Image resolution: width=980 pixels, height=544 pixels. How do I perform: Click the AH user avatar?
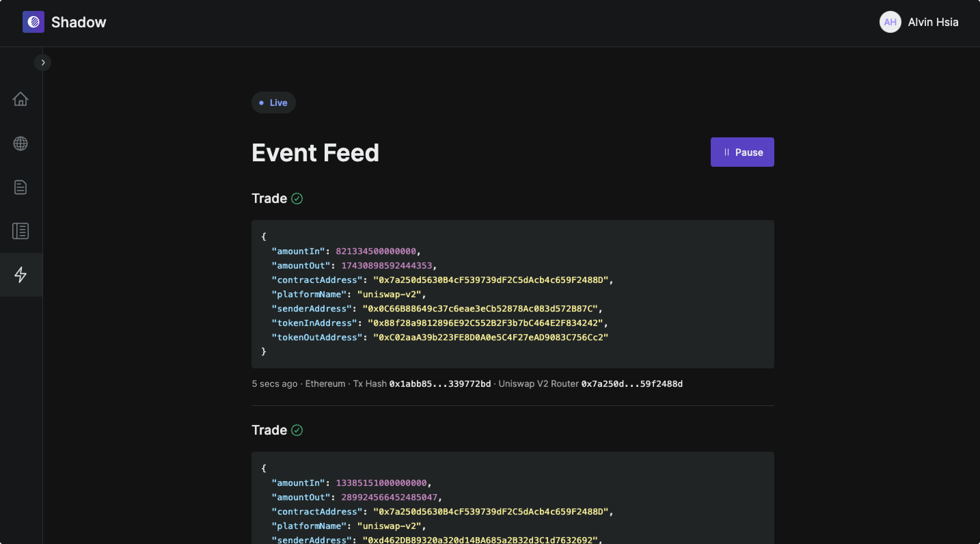pyautogui.click(x=890, y=22)
